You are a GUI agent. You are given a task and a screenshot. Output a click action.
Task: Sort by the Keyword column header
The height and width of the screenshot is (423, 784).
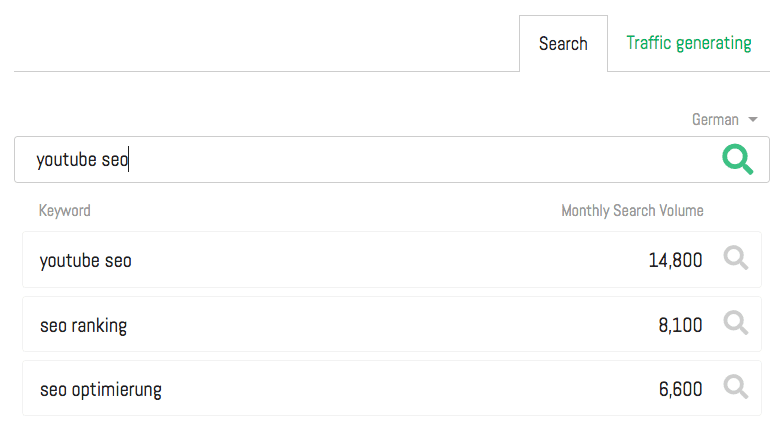(65, 211)
